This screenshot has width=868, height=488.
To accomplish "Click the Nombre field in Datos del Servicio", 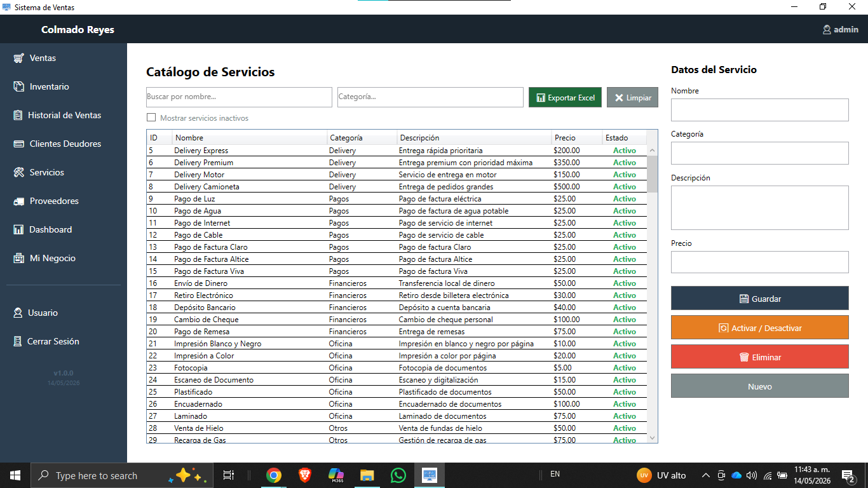I will [x=760, y=110].
